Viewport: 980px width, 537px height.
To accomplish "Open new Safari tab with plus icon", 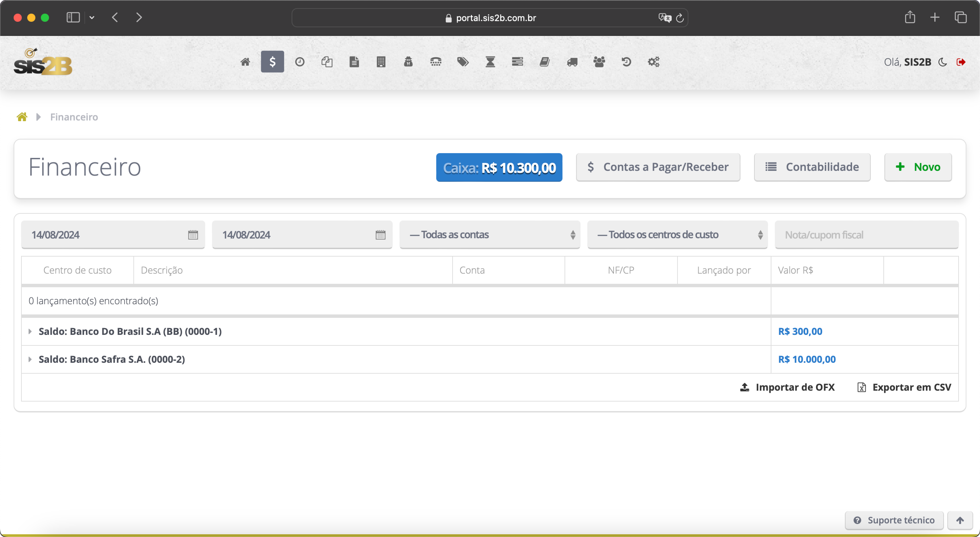I will (935, 17).
